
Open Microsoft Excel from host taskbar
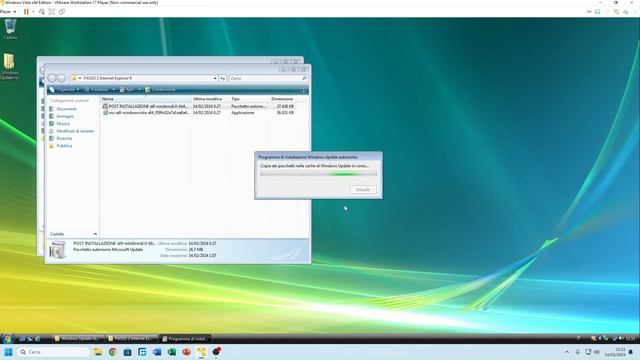[x=172, y=352]
